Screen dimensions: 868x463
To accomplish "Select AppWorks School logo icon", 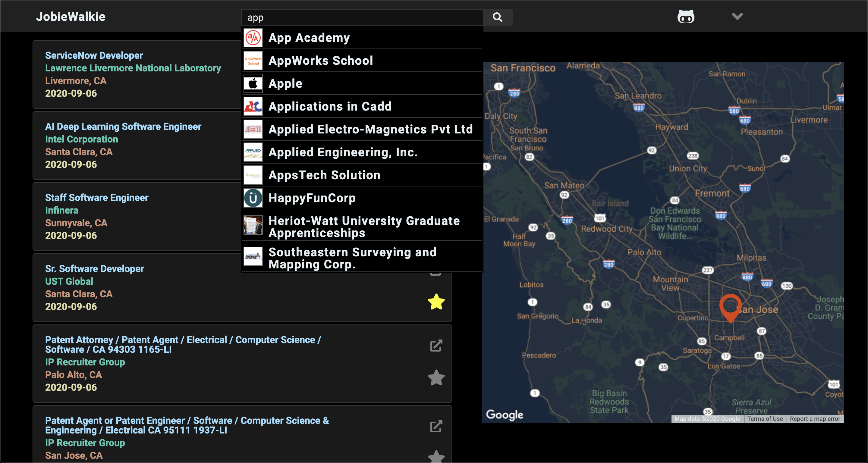I will 253,61.
